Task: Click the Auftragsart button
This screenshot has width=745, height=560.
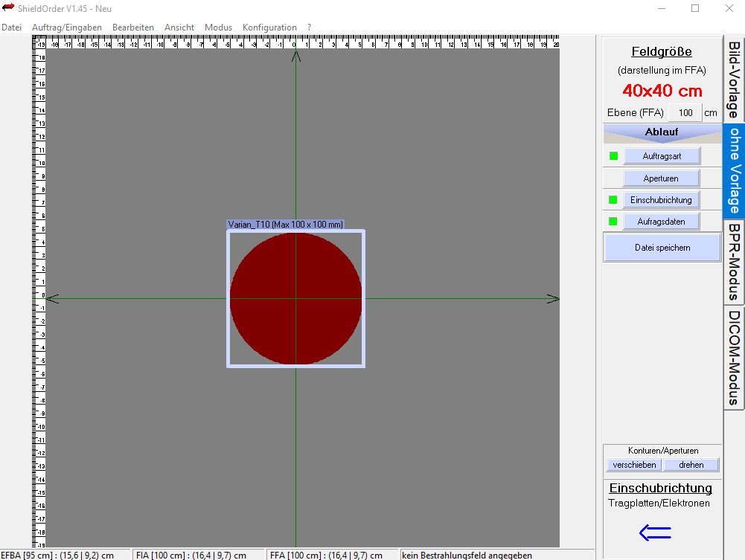Action: (x=662, y=156)
